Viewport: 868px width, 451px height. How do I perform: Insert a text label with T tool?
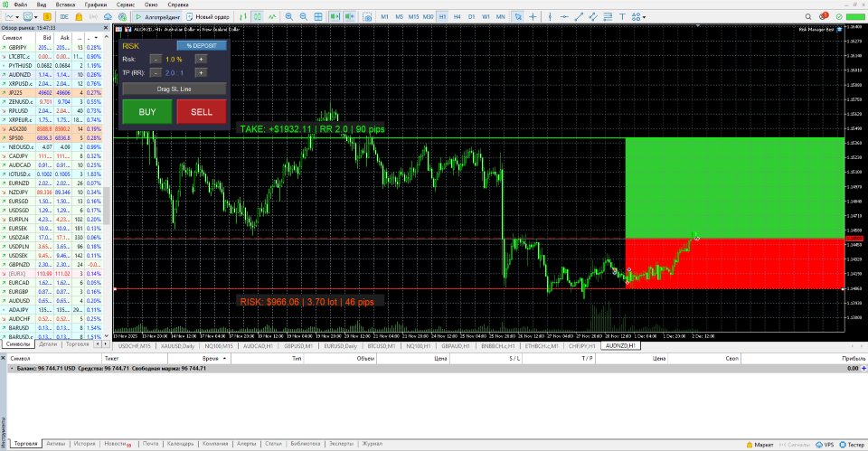click(622, 16)
